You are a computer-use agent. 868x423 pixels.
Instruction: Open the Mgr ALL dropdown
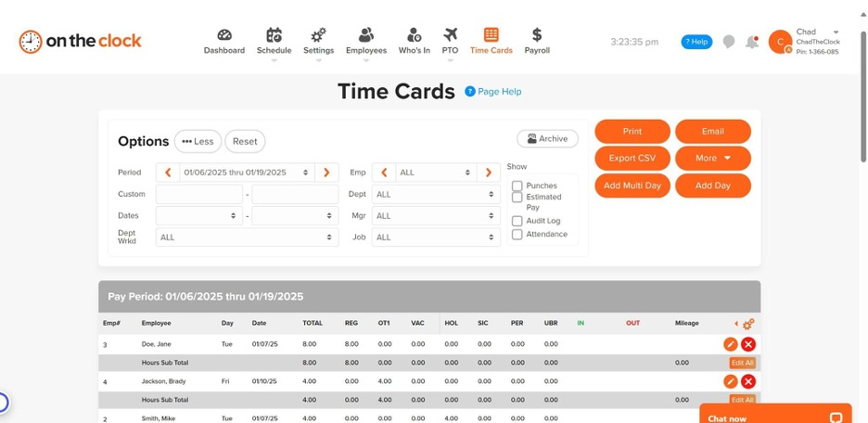[436, 216]
